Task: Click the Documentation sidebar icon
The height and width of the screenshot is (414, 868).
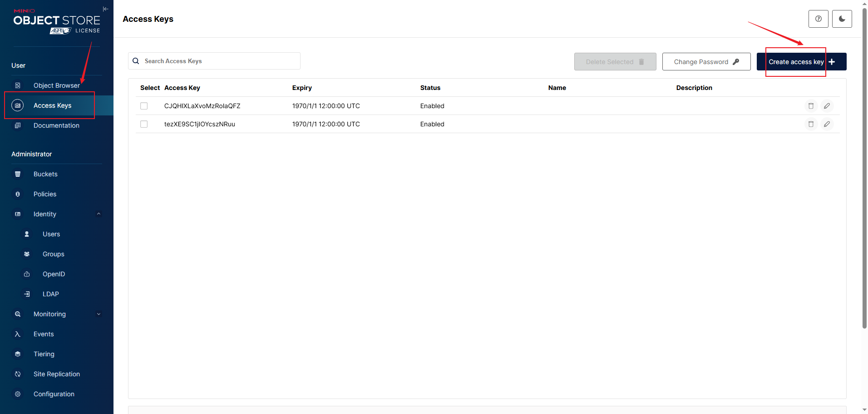Action: [x=18, y=125]
